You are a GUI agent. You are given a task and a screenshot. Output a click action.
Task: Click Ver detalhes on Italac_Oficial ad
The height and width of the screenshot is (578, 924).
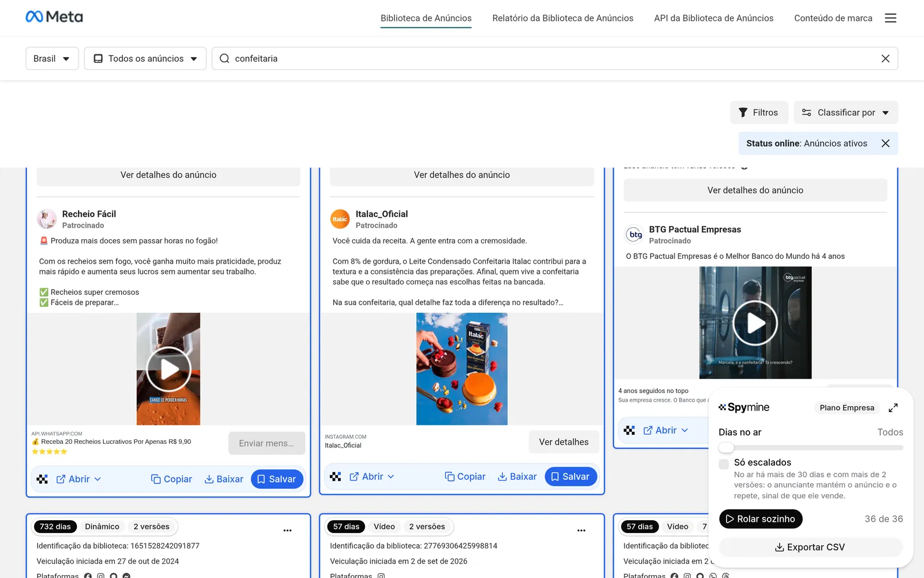coord(564,442)
